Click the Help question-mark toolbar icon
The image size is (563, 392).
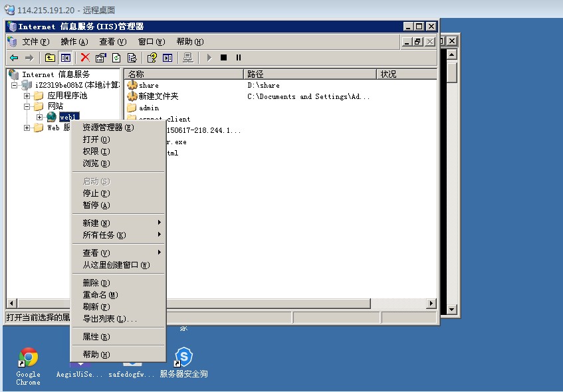click(x=152, y=58)
